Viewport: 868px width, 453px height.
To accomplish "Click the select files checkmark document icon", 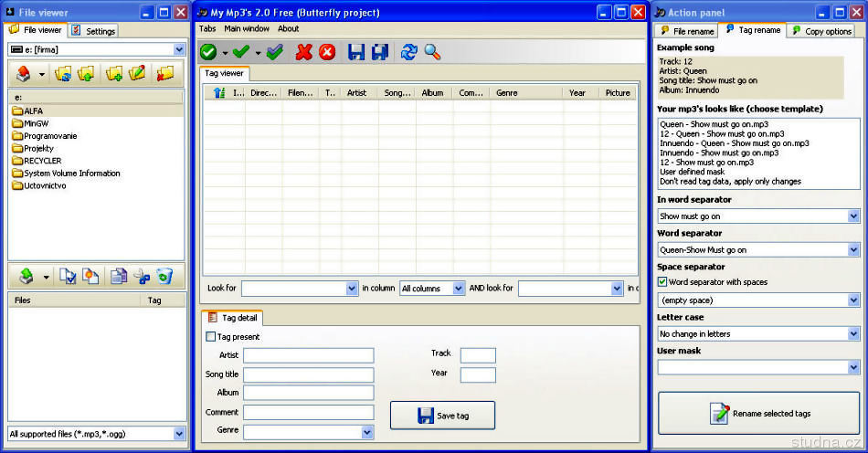I will (67, 276).
